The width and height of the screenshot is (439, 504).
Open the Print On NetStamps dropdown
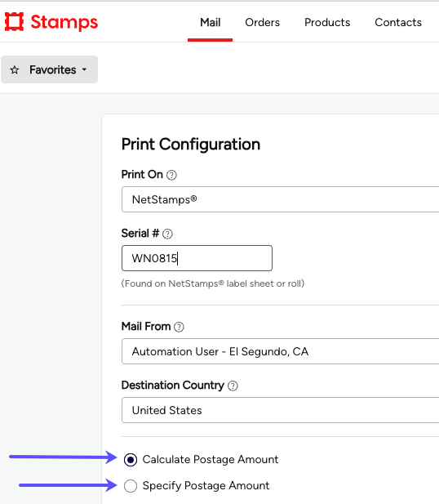[280, 199]
